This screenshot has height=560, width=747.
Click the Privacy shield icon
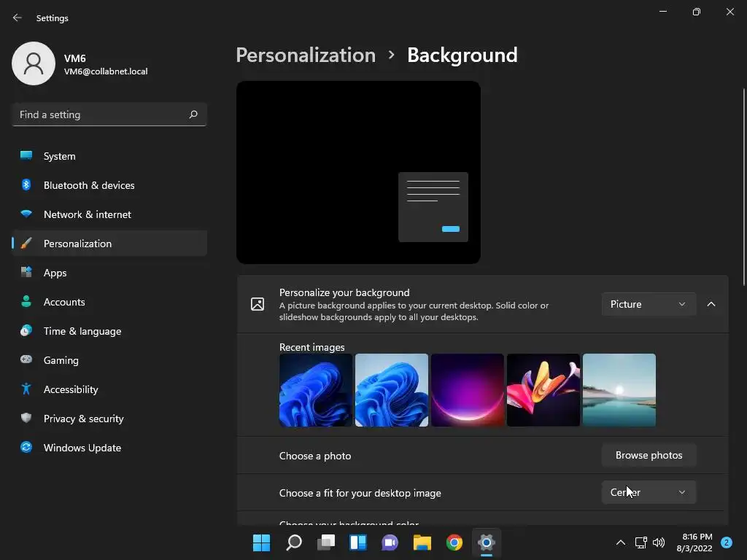click(26, 418)
